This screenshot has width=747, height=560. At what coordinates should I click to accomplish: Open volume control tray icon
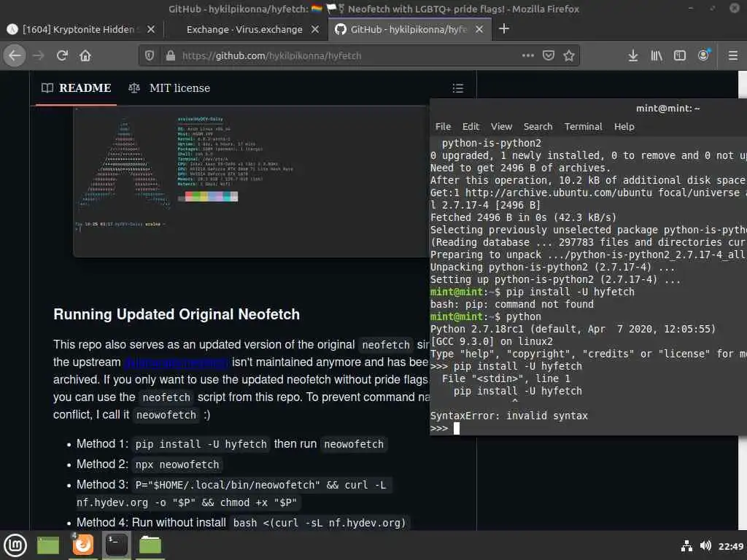pyautogui.click(x=705, y=545)
